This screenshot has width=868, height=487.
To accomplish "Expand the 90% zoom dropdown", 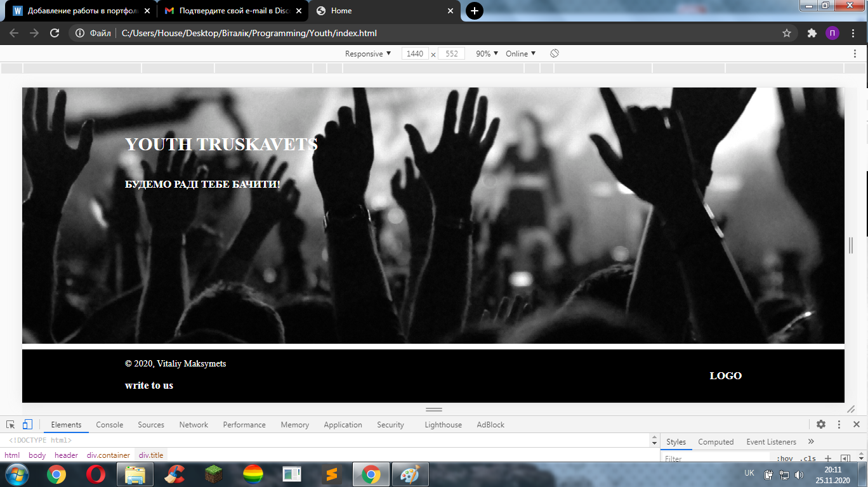I will (487, 54).
